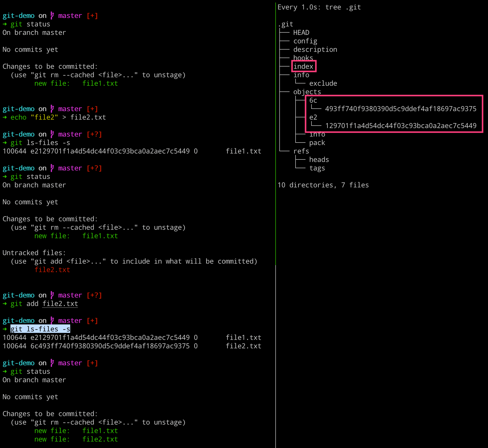Click the echo "file2" > file2.txt command
The width and height of the screenshot is (488, 448).
point(58,117)
